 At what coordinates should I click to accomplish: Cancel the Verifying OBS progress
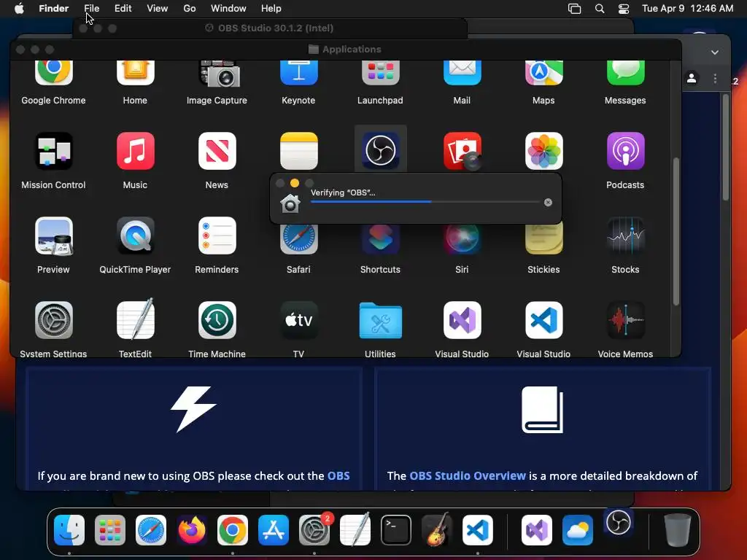coord(548,203)
